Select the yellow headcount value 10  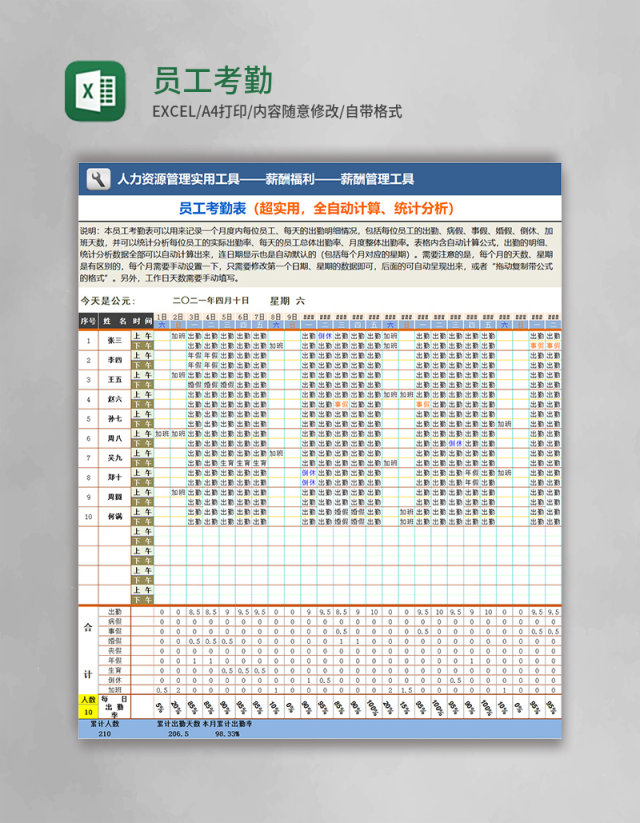[88, 712]
